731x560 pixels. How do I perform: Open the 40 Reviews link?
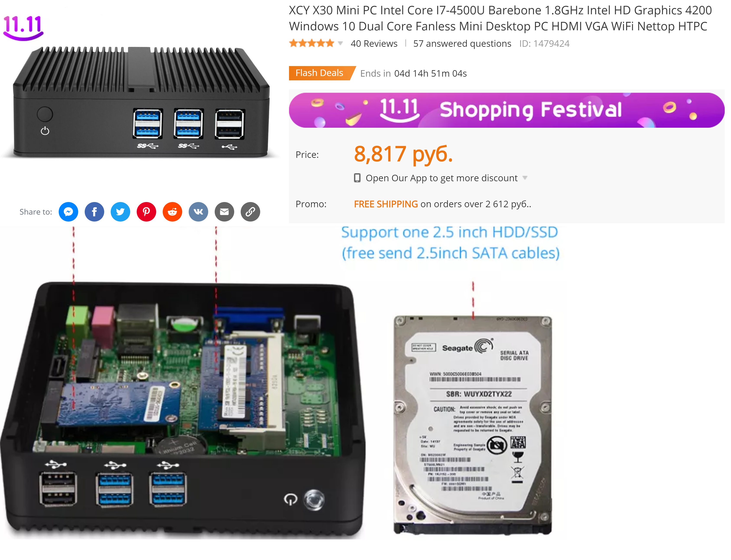(374, 44)
